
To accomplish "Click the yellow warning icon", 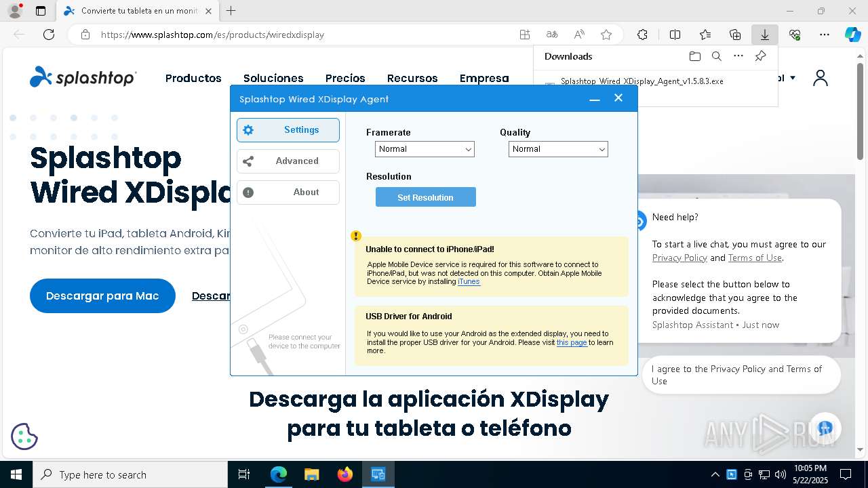I will point(356,236).
